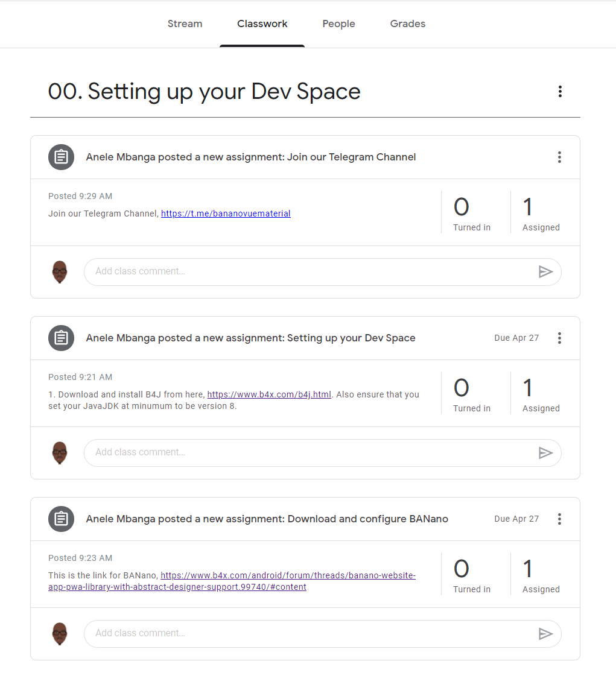Click comment field under Telegram Channel assignment
Image resolution: width=616 pixels, height=696 pixels.
[308, 272]
